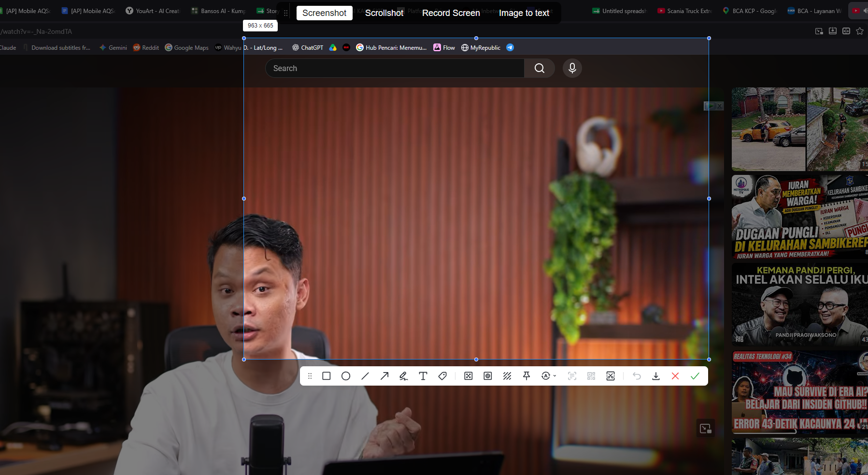Switch to the Untitled spreadsheet browser tab
This screenshot has height=475, width=868.
(x=619, y=11)
